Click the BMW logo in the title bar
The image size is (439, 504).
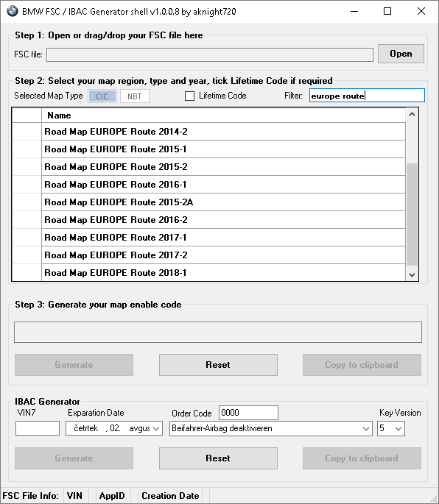coord(13,11)
